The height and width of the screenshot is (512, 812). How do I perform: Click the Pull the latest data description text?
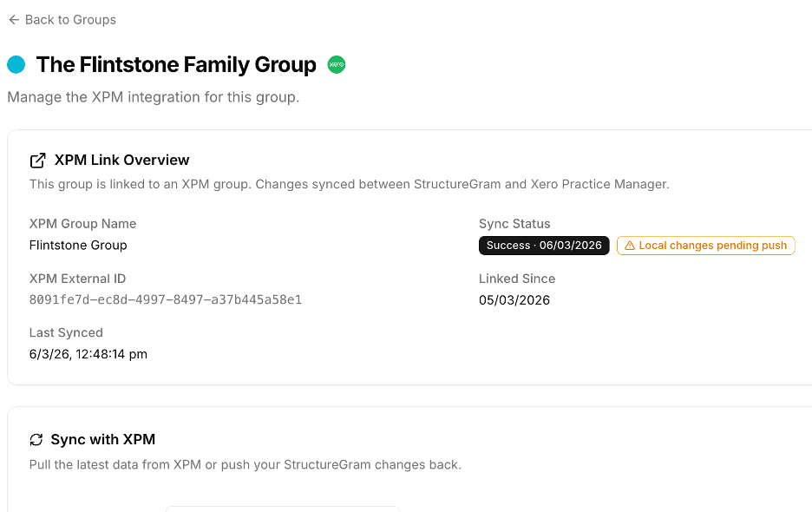tap(246, 464)
